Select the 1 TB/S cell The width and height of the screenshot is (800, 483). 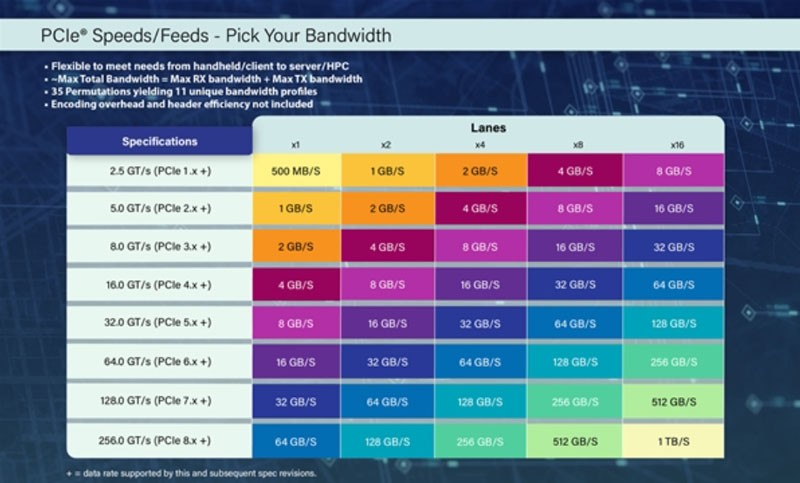tap(674, 441)
